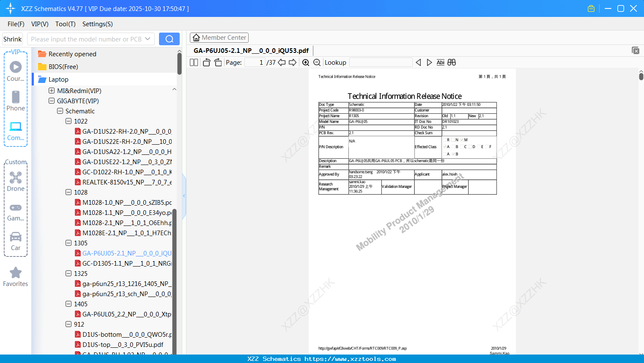Viewport: 644px width, 363px height.
Task: Click the yellow toolbox icon in title bar
Action: click(591, 8)
